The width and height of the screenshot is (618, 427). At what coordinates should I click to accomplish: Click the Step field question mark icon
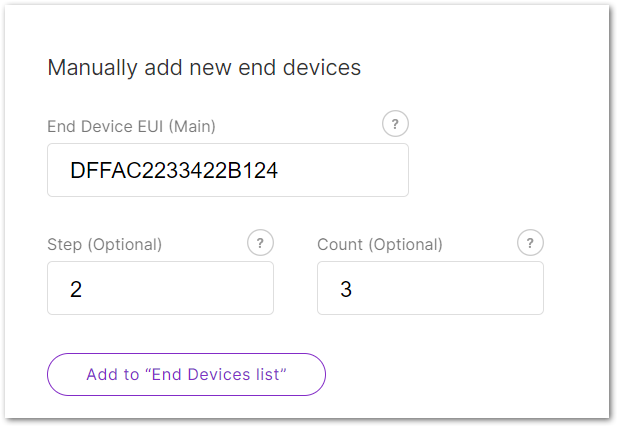(x=260, y=242)
